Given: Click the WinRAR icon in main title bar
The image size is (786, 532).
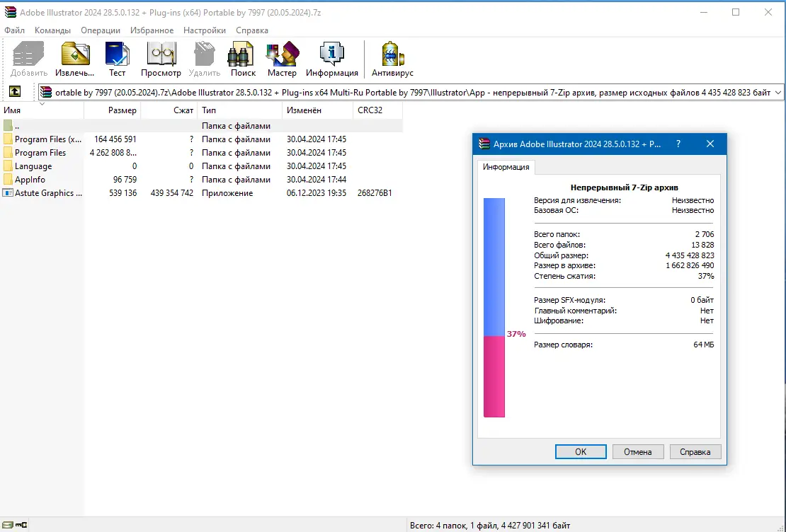Looking at the screenshot, I should point(10,13).
